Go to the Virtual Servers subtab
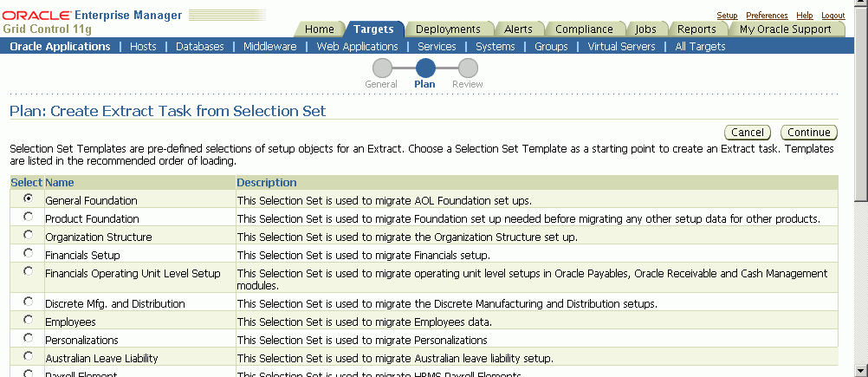The height and width of the screenshot is (377, 868). coord(622,47)
